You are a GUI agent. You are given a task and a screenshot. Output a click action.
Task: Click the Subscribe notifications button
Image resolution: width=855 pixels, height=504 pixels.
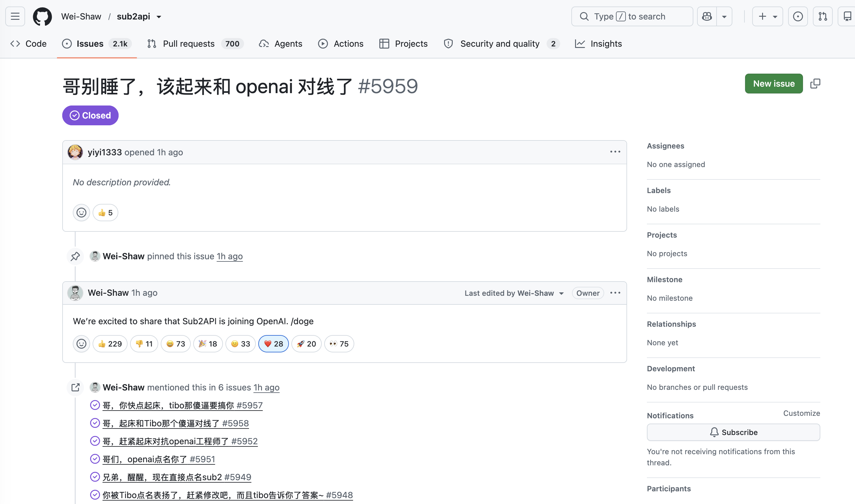coord(733,432)
